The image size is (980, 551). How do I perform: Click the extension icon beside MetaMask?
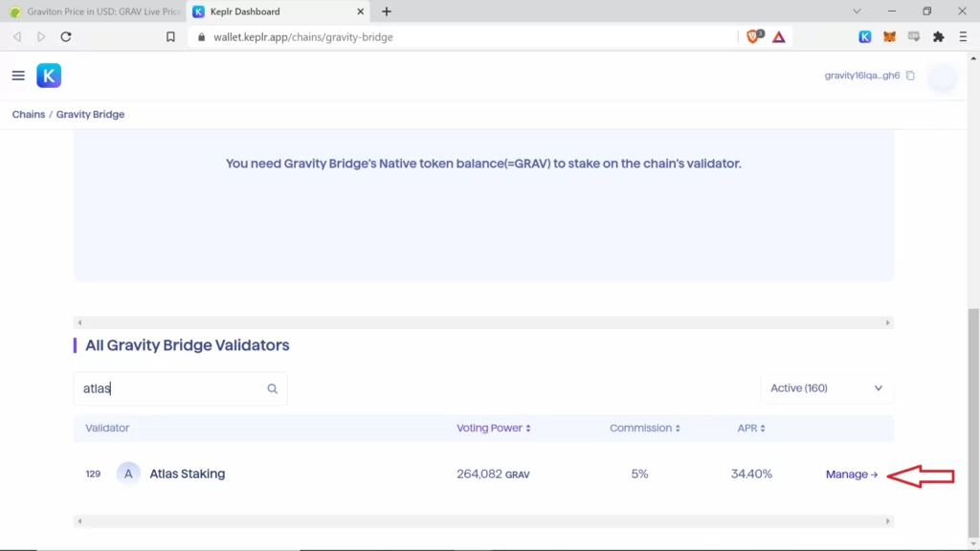pyautogui.click(x=914, y=37)
